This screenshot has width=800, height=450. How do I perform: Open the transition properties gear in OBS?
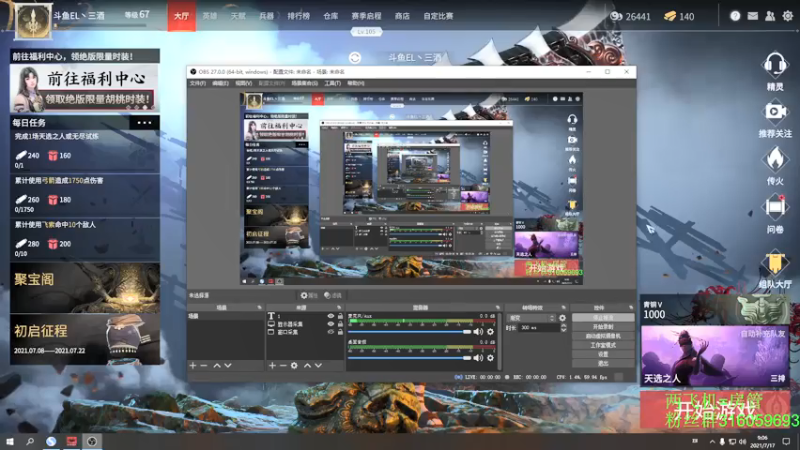[x=562, y=318]
